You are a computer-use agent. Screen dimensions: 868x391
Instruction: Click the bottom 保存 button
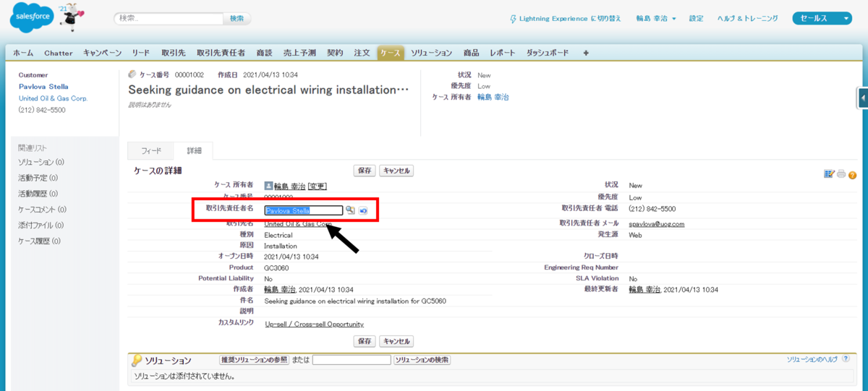pyautogui.click(x=365, y=341)
